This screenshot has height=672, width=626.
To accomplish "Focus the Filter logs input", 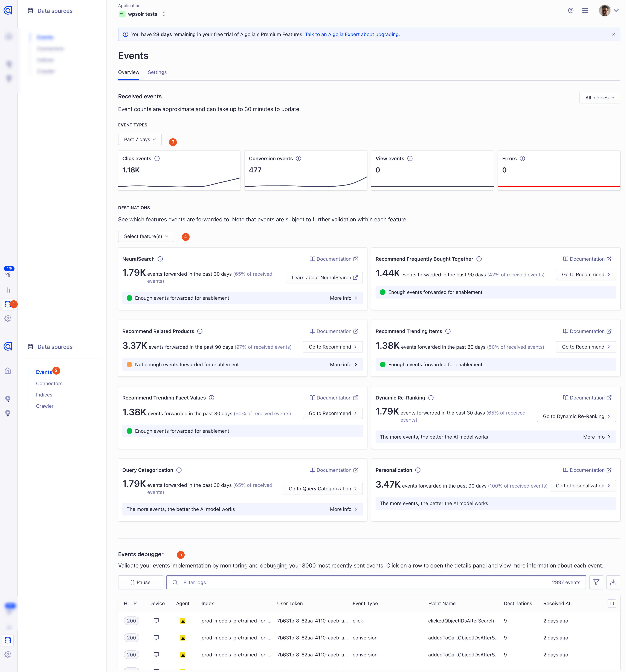I will click(376, 582).
